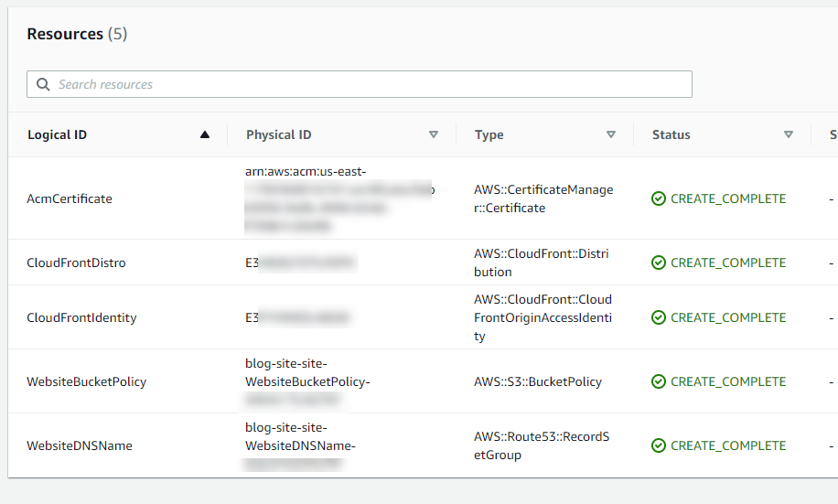
Task: Click the AWS::Route53::RecordSetGroup type cell
Action: point(542,445)
